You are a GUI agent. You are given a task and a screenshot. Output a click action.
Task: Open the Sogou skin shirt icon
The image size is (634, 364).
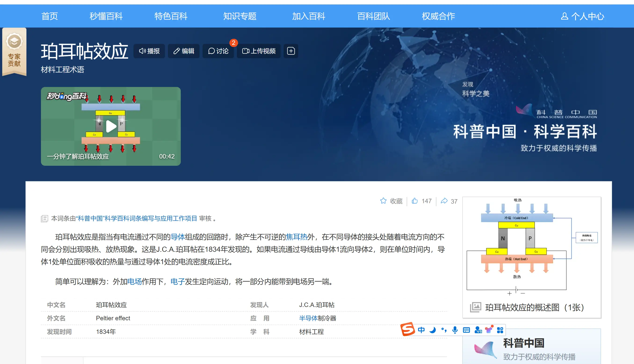(489, 329)
